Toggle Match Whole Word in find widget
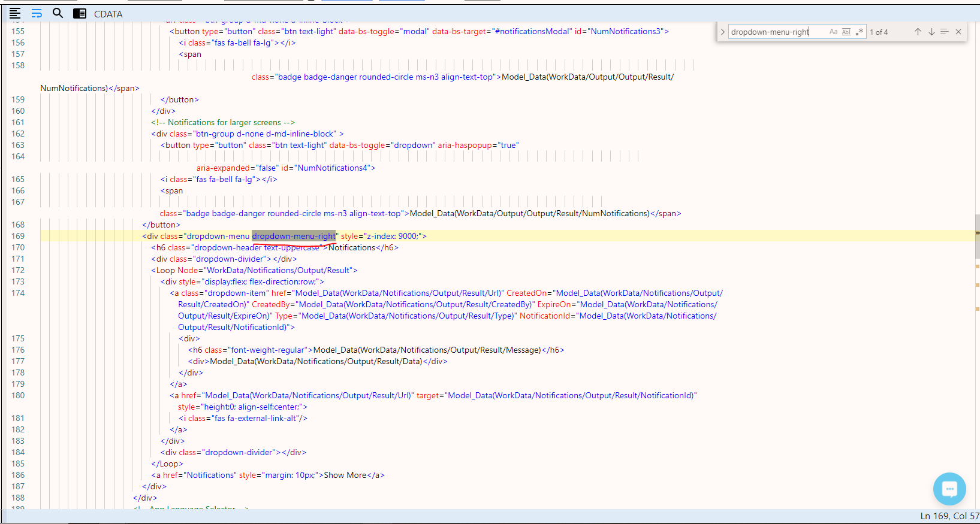This screenshot has height=524, width=980. [846, 32]
